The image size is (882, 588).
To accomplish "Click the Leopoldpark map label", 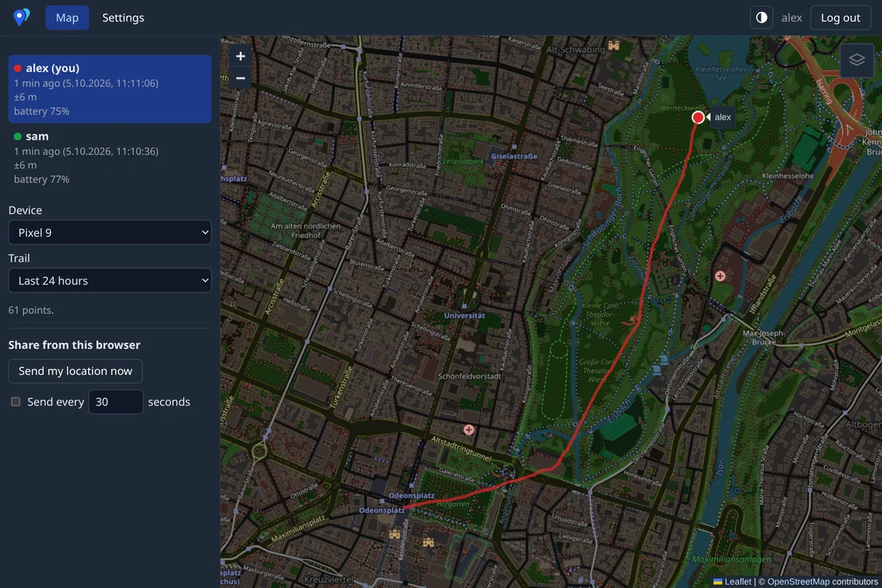I will (x=464, y=160).
